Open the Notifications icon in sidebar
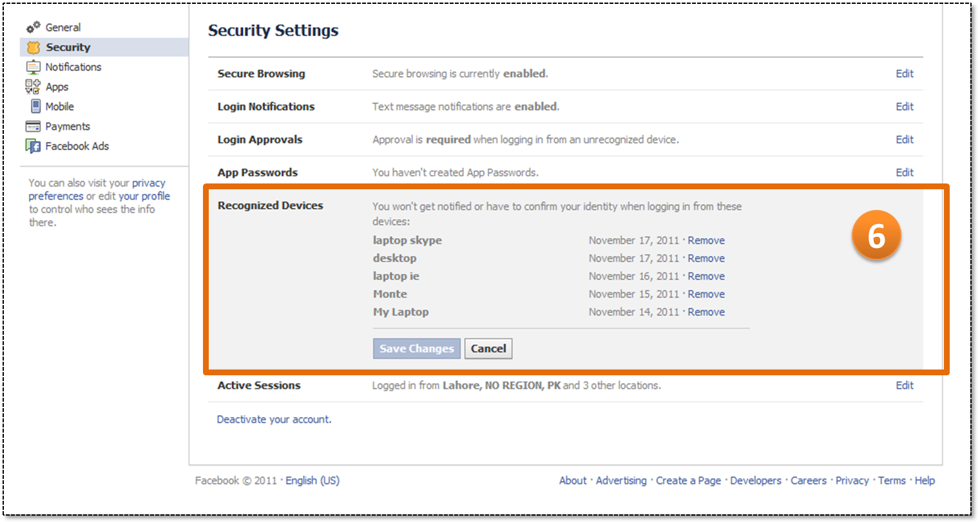The height and width of the screenshot is (524, 980). pos(33,67)
